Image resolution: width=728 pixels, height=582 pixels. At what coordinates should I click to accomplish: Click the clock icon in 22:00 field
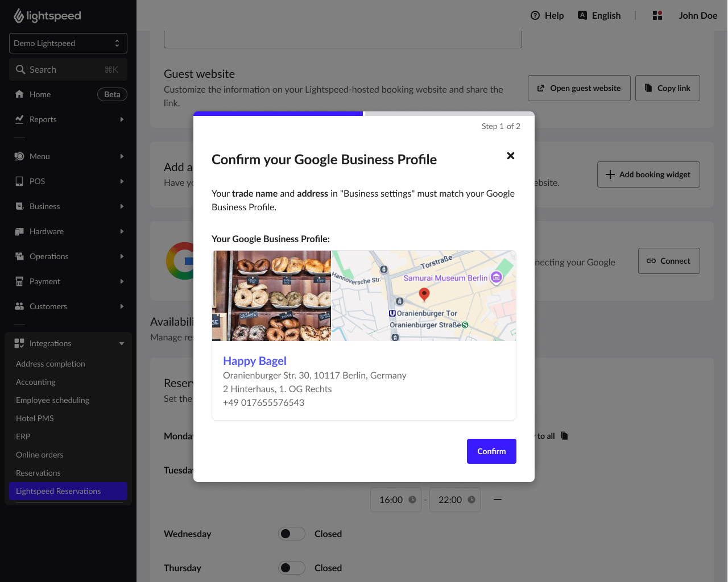pos(471,500)
